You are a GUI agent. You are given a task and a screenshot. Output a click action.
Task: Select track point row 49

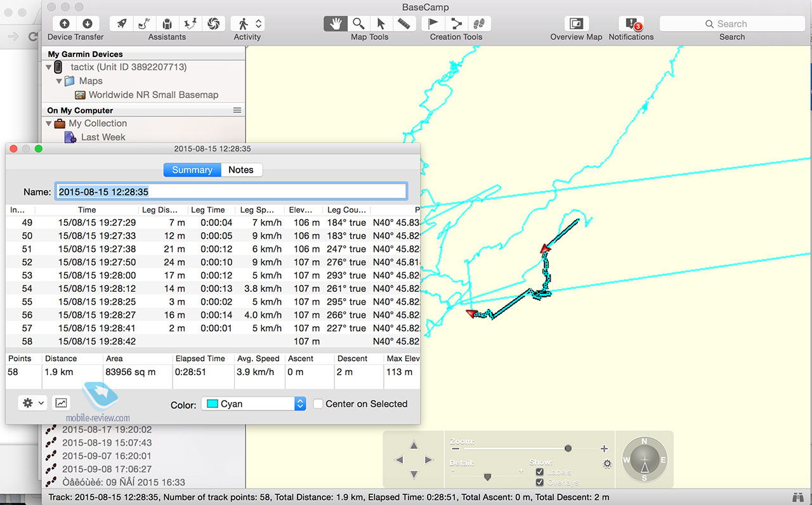click(213, 223)
